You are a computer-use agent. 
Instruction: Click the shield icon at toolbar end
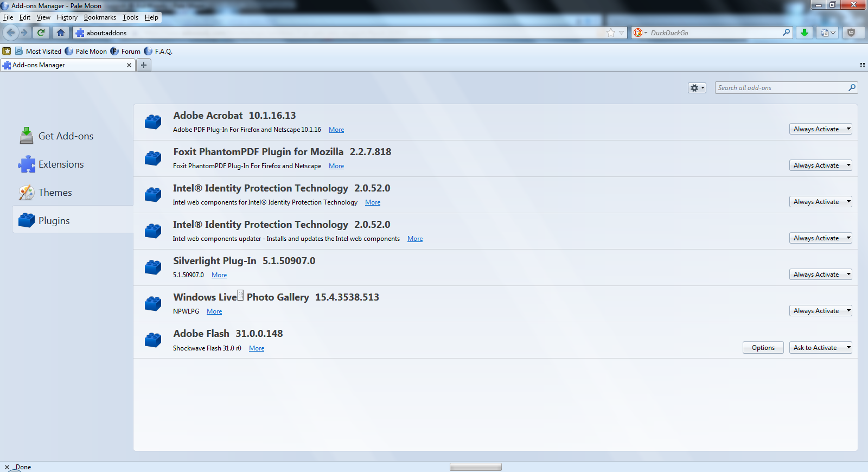[851, 33]
